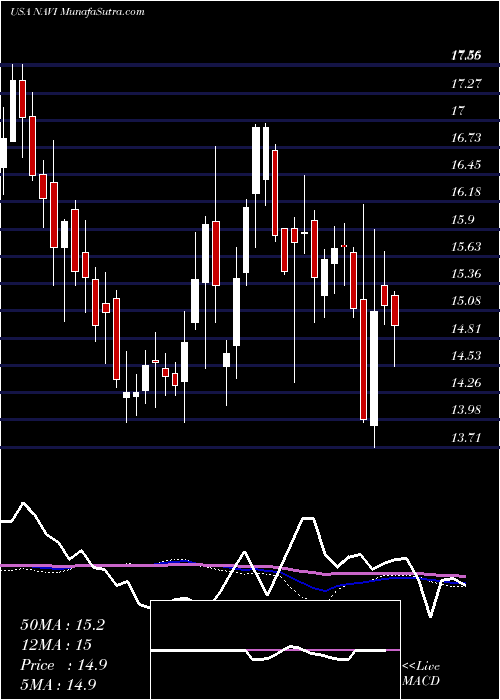
Task: Click the 16.18 price axis label
Action: point(466,192)
